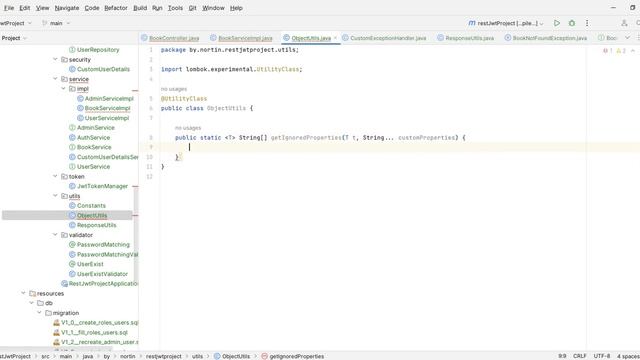640x360 pixels.
Task: Switch to the BookServiceImpl.java tab
Action: [241, 38]
